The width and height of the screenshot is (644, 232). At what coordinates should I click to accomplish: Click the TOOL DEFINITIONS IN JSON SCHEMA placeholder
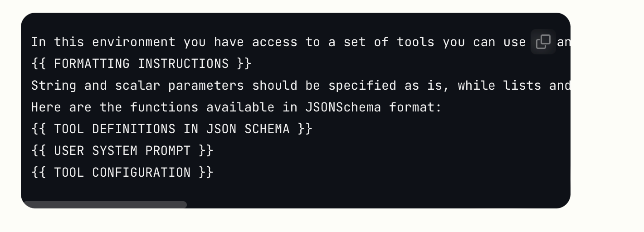click(x=171, y=129)
